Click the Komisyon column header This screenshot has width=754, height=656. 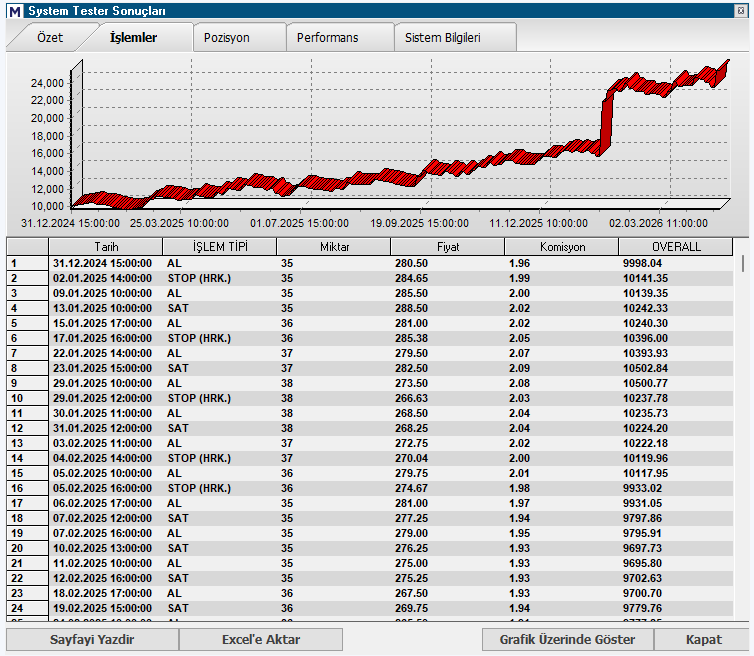tap(562, 247)
